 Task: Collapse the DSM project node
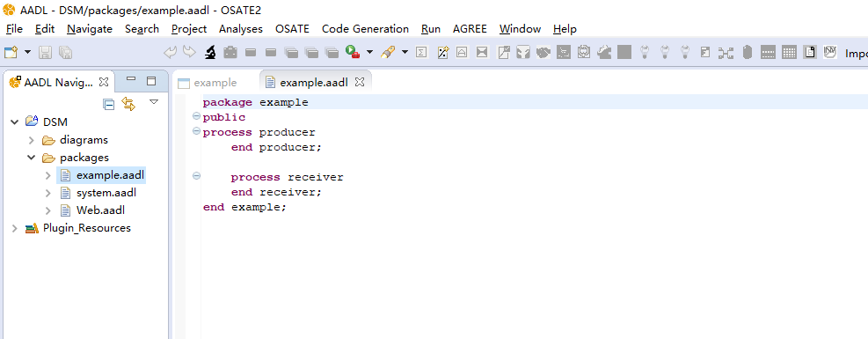point(15,122)
